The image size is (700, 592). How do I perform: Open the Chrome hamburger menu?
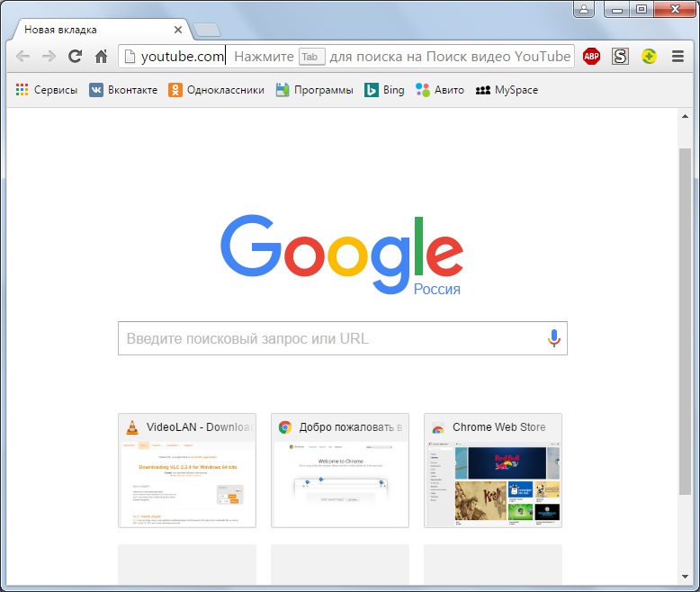coord(678,57)
